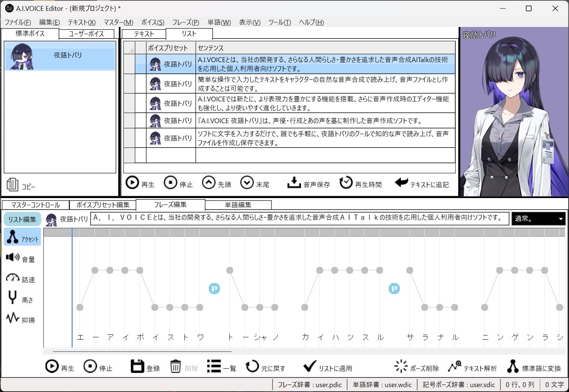The height and width of the screenshot is (392, 569).
Task: Open the マスター menu
Action: 118,22
